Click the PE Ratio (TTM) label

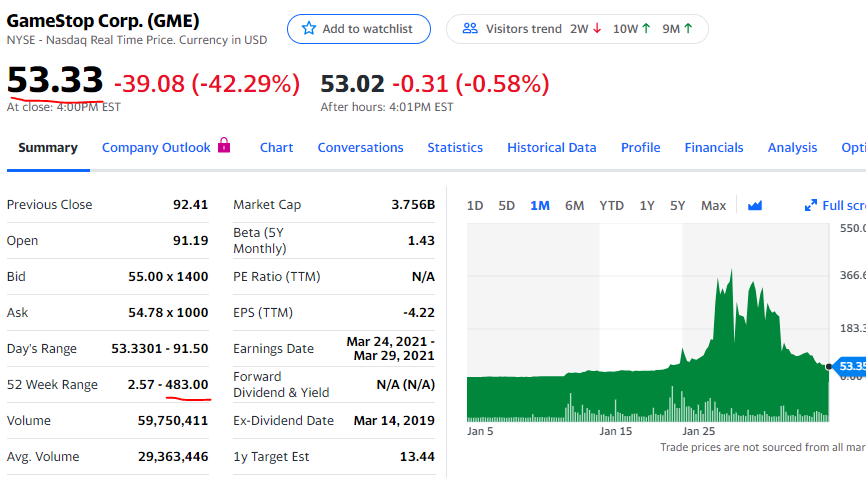coord(277,276)
